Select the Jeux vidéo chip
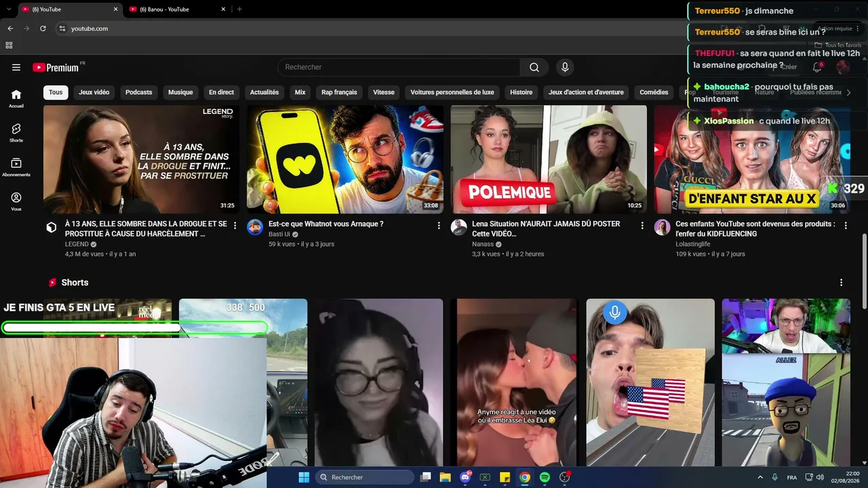 [94, 92]
